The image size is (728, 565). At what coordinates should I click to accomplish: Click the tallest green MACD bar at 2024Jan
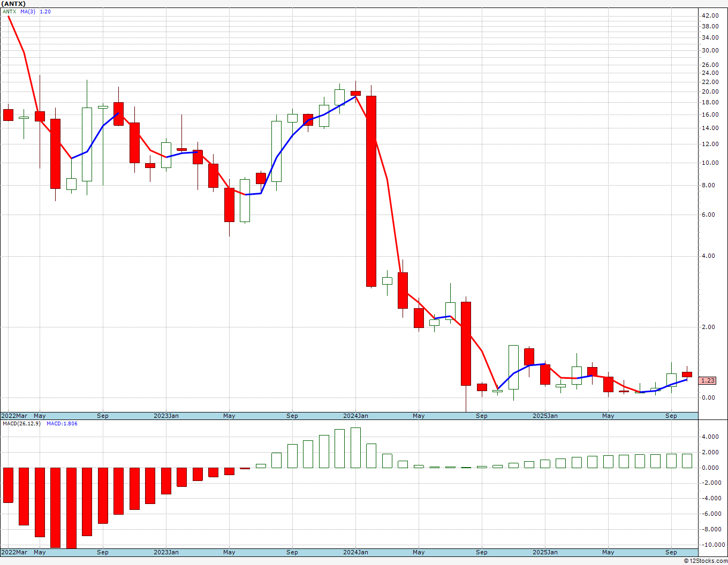[x=355, y=448]
